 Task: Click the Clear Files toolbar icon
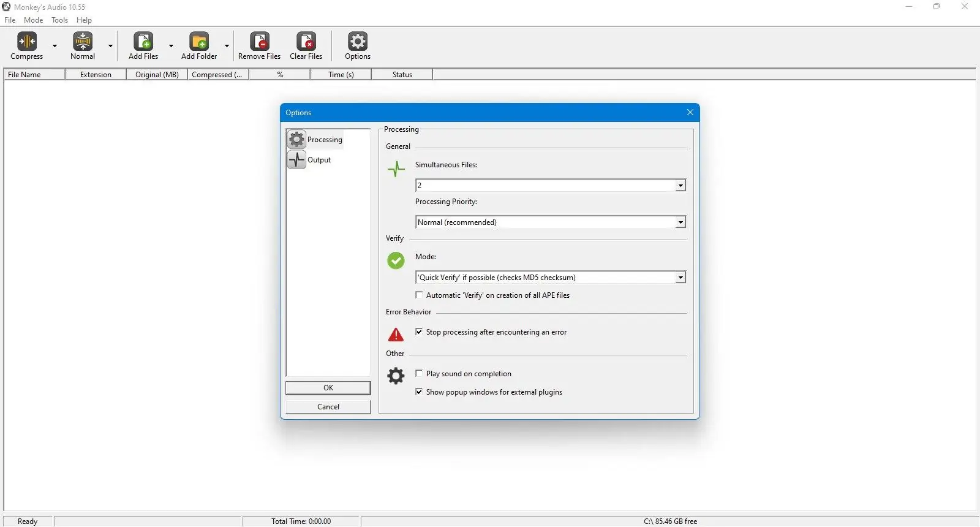pos(306,41)
